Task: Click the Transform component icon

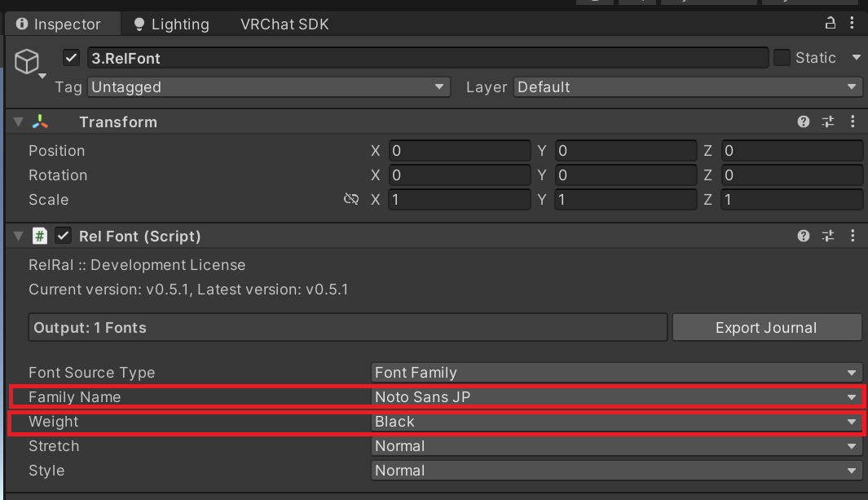Action: 40,122
